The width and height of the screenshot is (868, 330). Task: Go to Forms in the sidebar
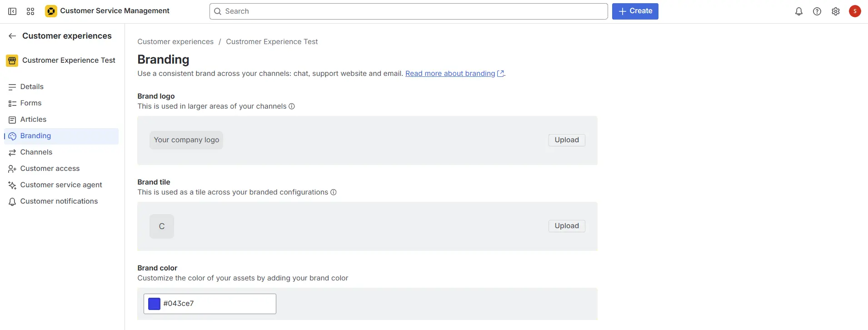(31, 103)
